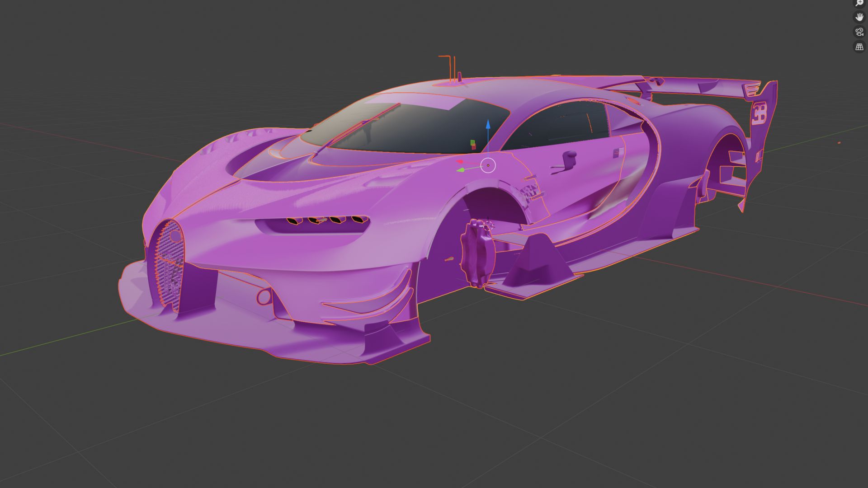Click the orange origin dot inside the gizmo
Viewport: 868px width, 488px height.
coord(488,165)
